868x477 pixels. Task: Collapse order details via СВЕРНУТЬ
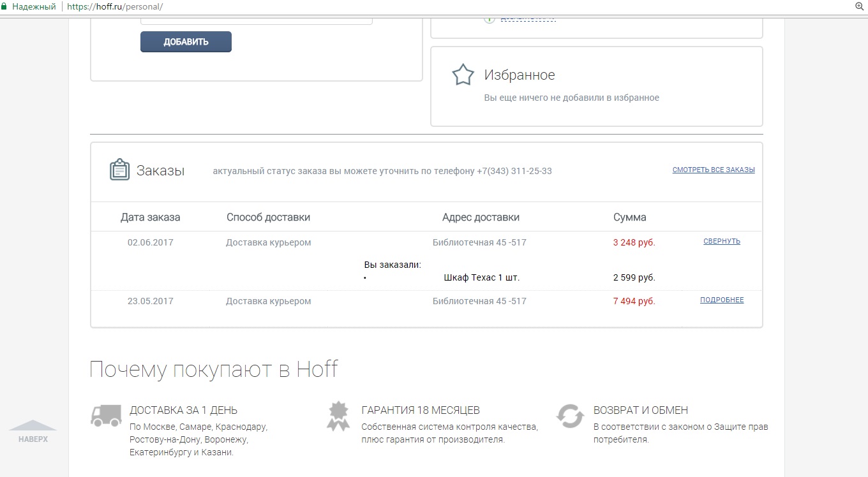coord(722,241)
